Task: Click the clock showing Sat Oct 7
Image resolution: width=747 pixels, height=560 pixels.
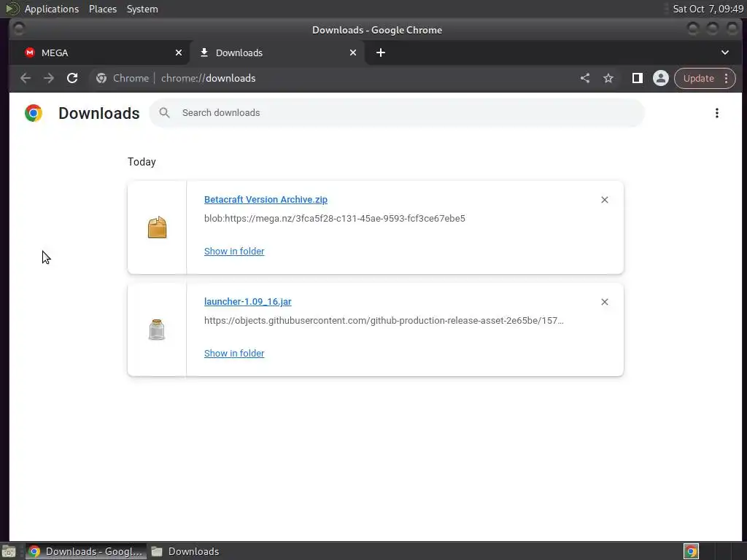Action: 708,9
